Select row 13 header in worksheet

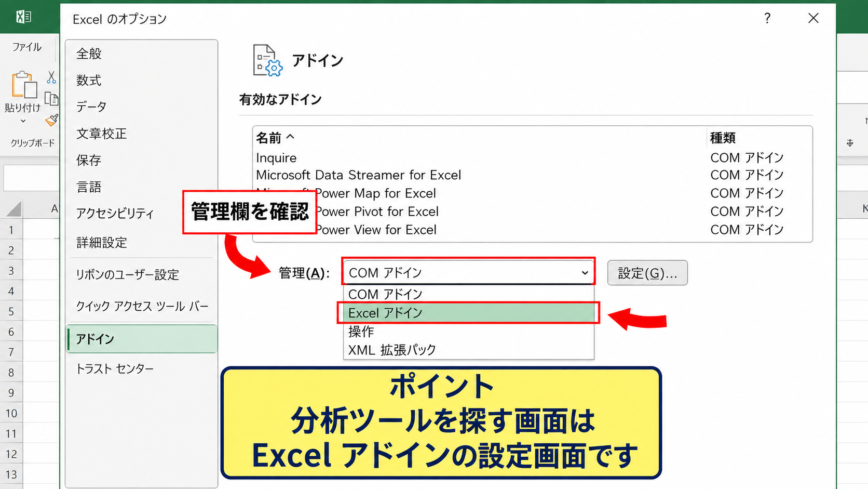point(11,474)
